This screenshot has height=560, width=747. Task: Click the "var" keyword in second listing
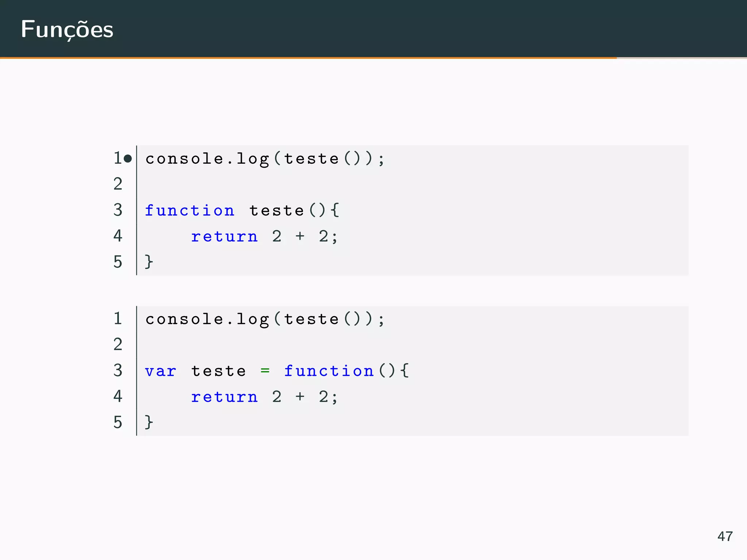[160, 372]
